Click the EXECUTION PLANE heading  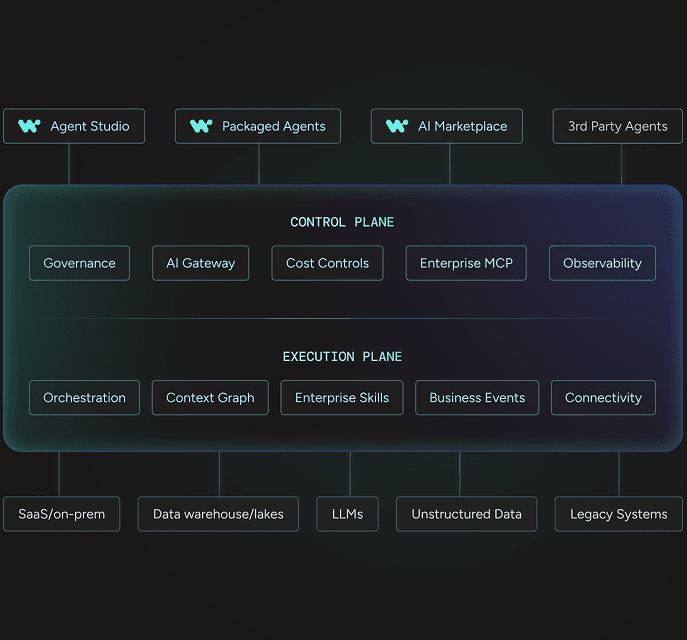tap(342, 357)
